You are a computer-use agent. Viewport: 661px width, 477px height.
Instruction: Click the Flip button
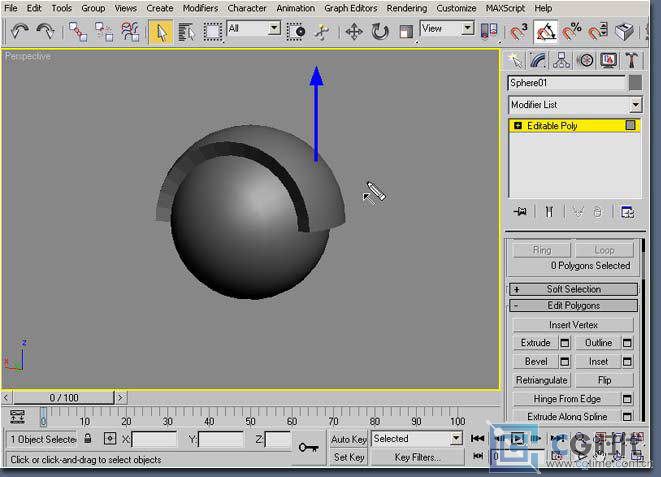[604, 380]
